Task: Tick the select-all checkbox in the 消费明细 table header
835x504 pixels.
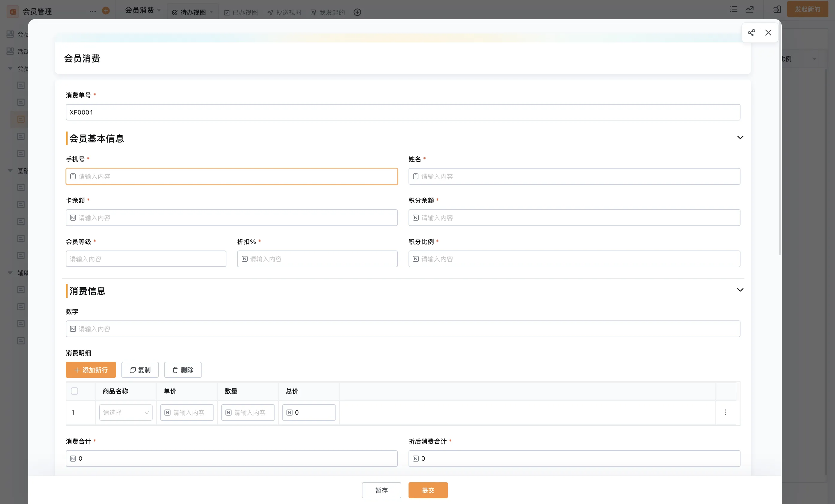Action: [74, 391]
